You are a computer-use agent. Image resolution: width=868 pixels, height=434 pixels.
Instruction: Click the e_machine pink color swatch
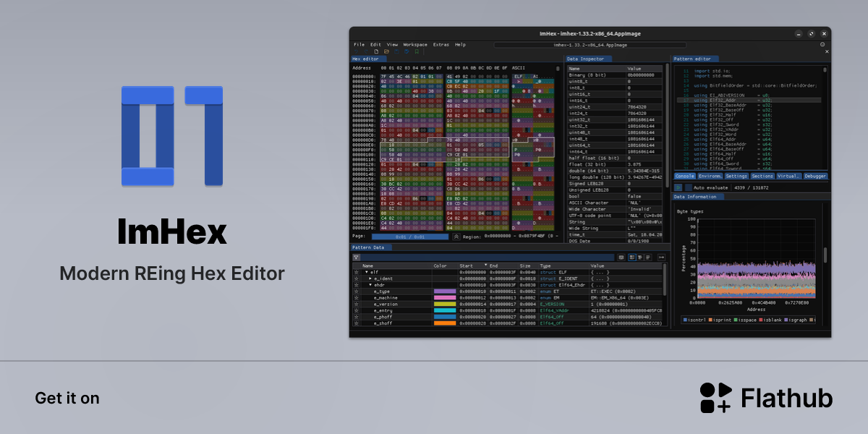point(445,298)
